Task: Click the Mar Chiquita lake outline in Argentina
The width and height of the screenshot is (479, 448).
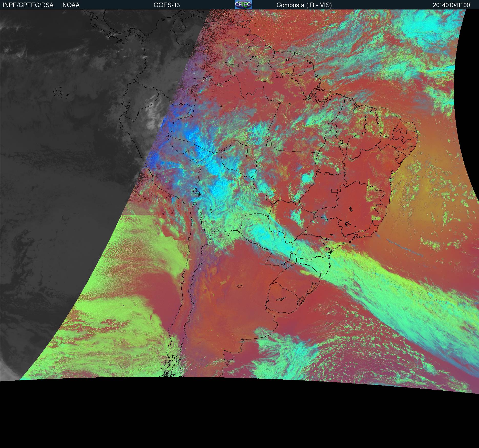Action: [240, 286]
